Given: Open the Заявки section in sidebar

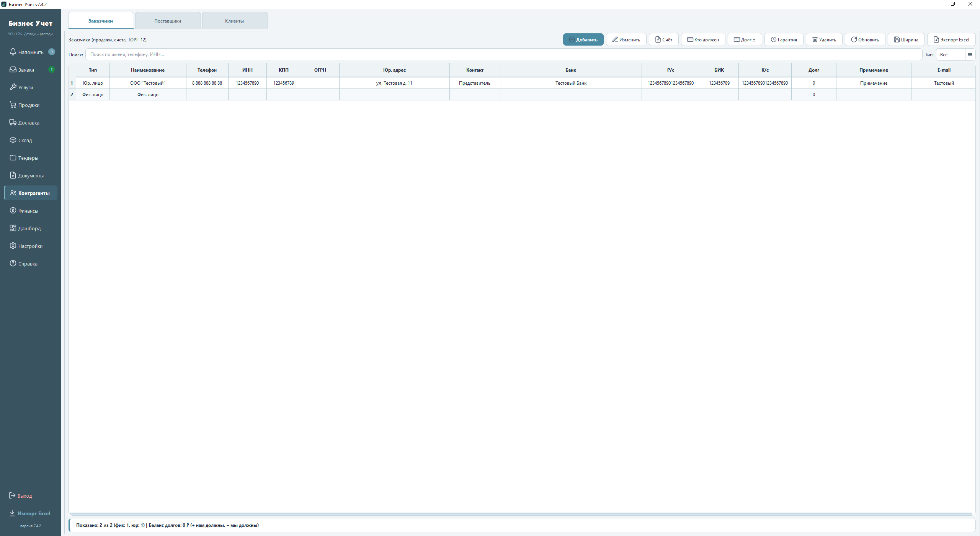Looking at the screenshot, I should click(x=31, y=70).
